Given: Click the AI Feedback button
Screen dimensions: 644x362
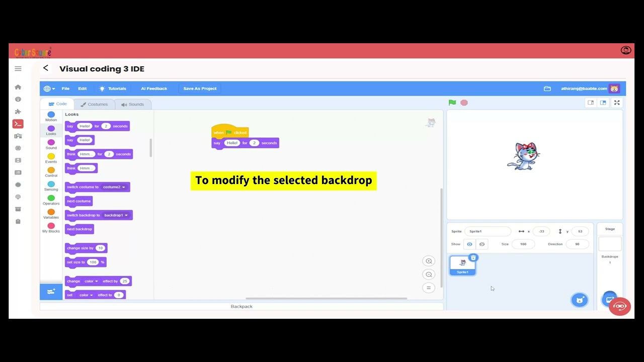Looking at the screenshot, I should coord(154,88).
